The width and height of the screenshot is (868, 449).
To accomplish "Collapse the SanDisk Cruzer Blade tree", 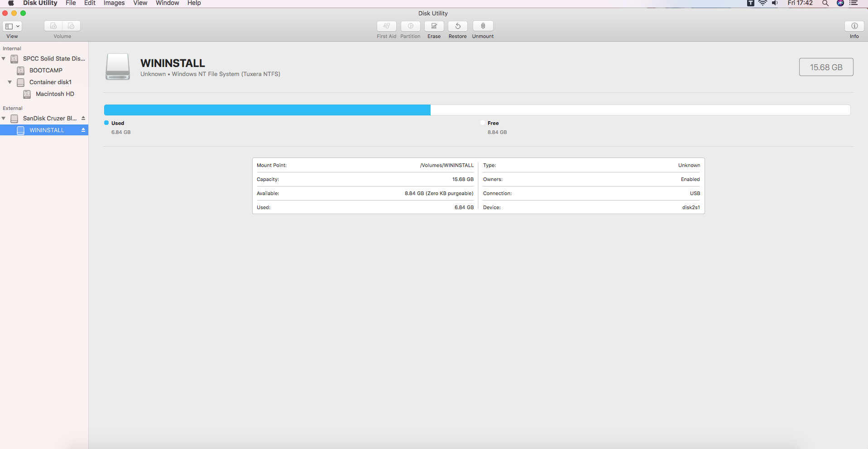I will point(4,119).
